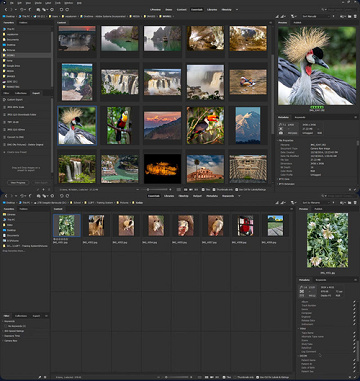Create a new folder in top window
Image resolution: width=360 pixels, height=381 pixels.
point(349,16)
